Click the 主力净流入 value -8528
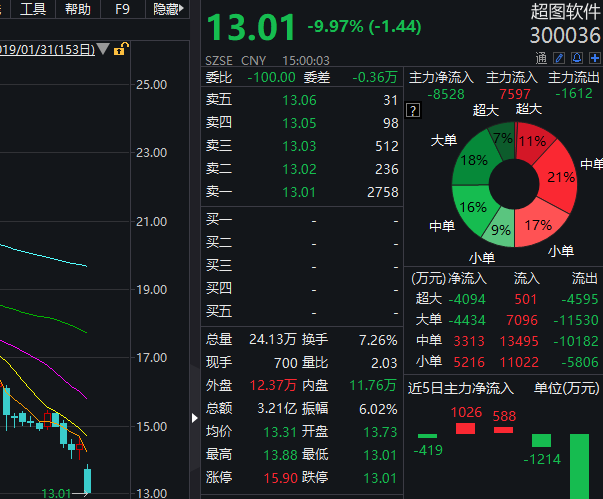603x499 pixels. tap(446, 94)
